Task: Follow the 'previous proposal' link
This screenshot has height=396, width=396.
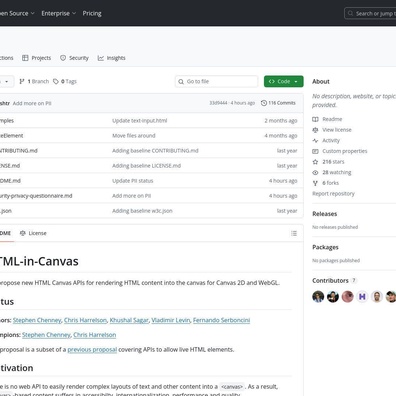Action: click(92, 349)
